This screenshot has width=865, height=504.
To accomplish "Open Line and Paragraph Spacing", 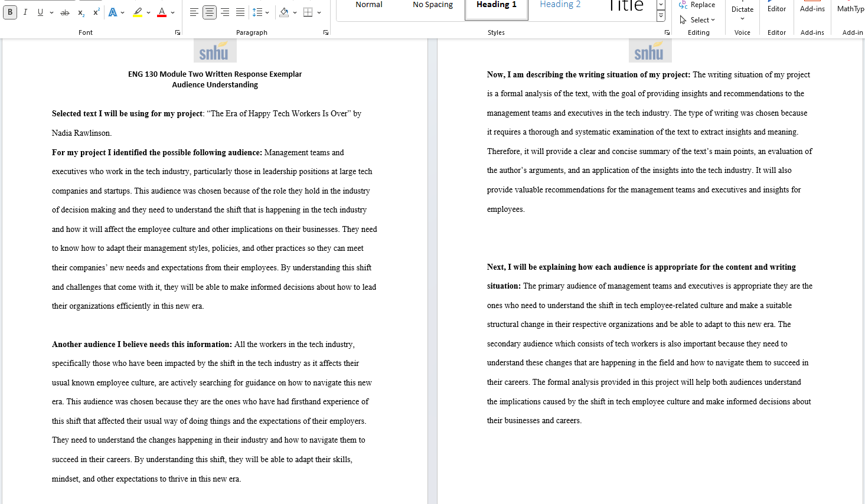I will pyautogui.click(x=257, y=12).
